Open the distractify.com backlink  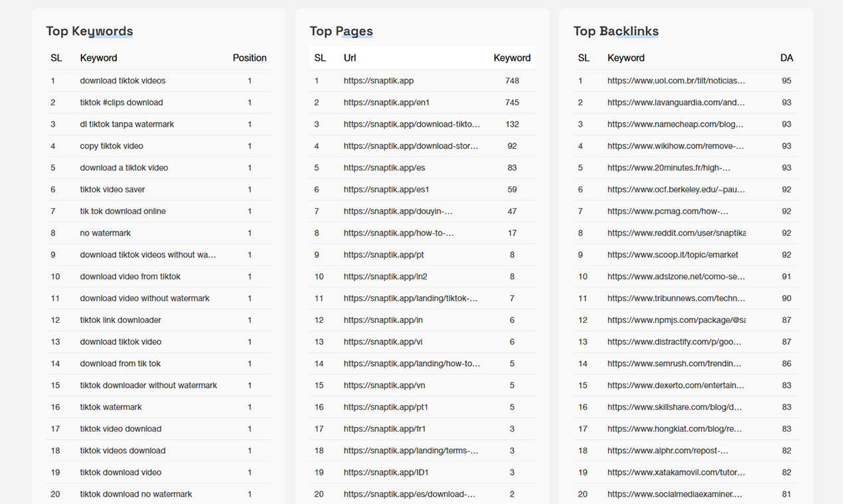point(674,342)
